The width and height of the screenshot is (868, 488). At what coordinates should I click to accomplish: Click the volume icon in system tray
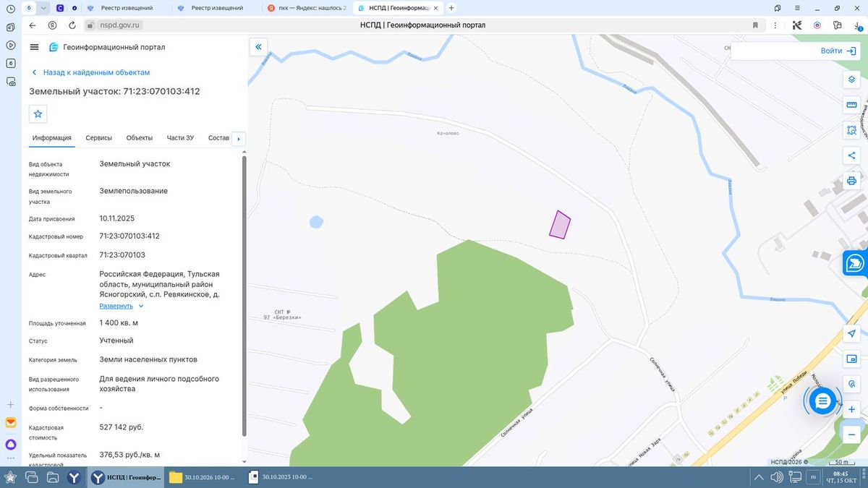coord(777,477)
